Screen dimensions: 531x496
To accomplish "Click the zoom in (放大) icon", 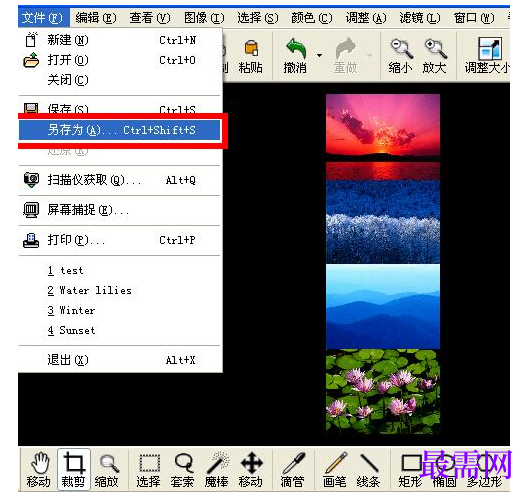I will [x=434, y=56].
